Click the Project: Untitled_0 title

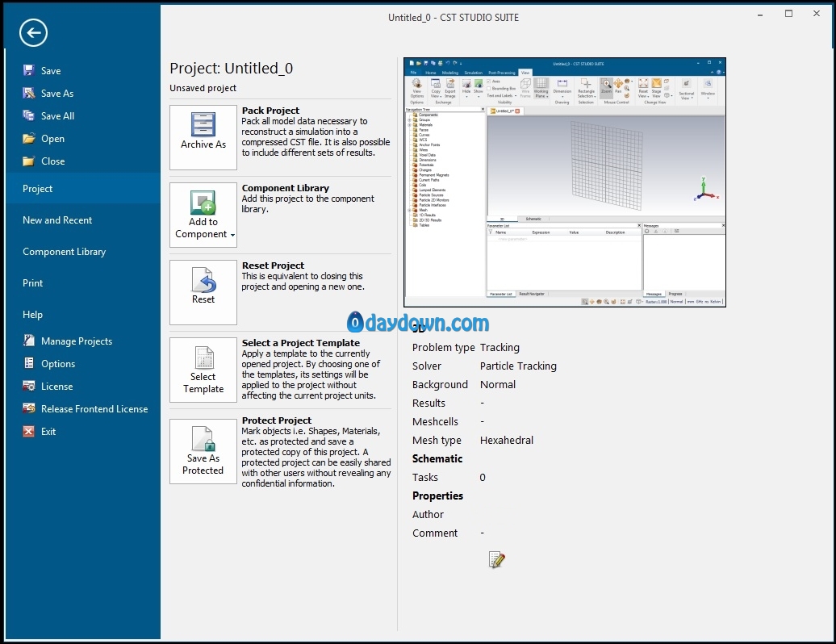[231, 69]
